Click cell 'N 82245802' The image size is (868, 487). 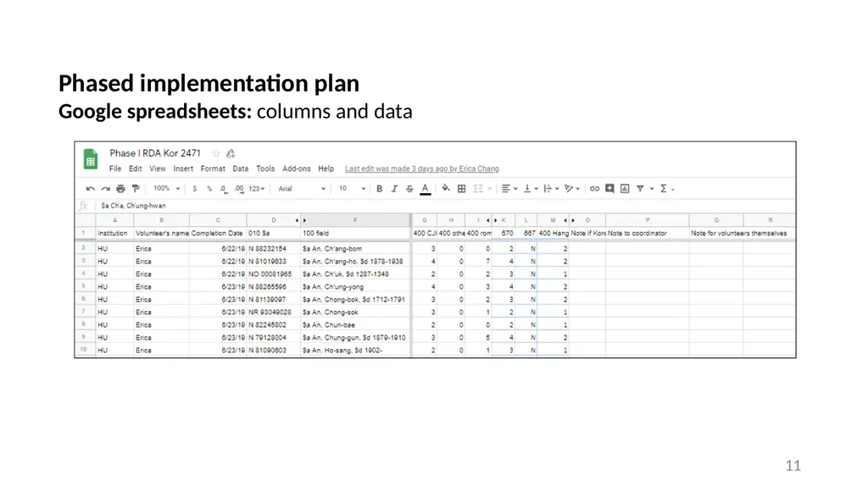(274, 325)
